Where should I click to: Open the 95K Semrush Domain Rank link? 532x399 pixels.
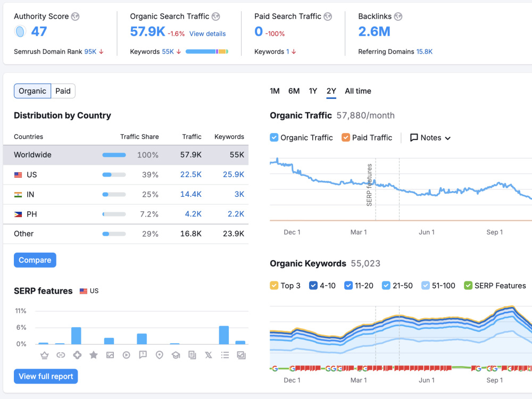pos(90,52)
